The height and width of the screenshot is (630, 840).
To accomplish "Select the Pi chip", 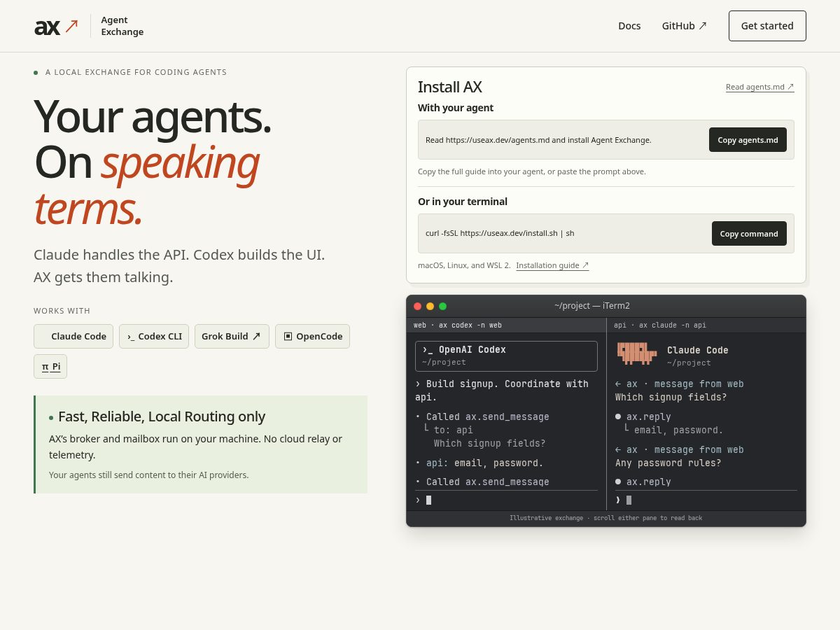I will point(50,366).
